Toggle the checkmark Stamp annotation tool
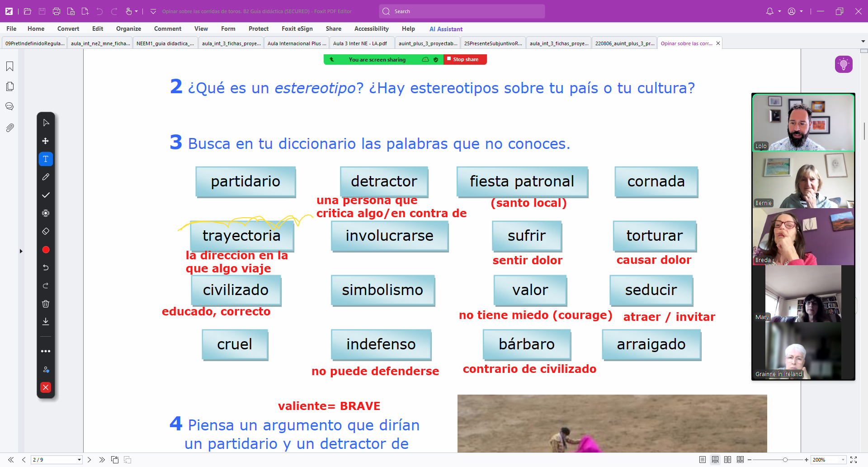 point(46,195)
